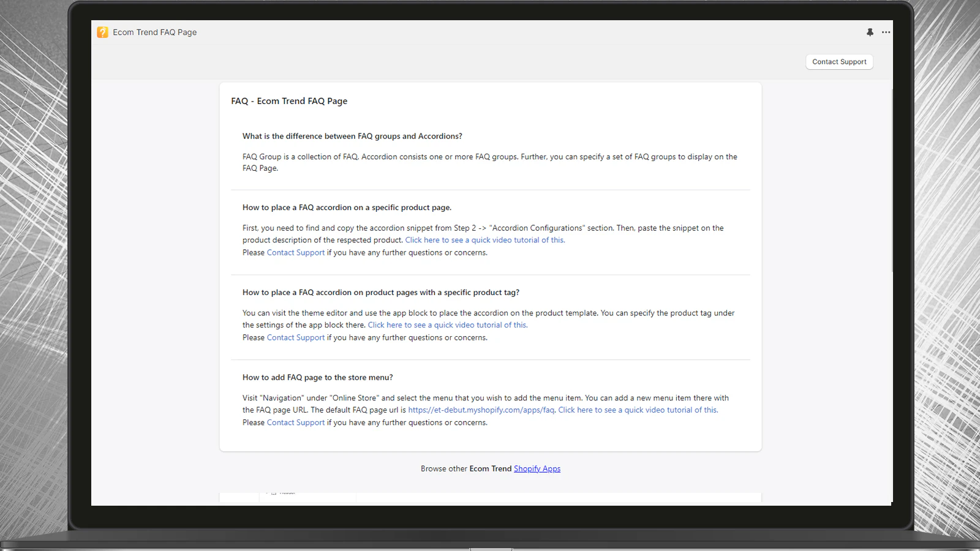Open video tutorial link for specific product page
The height and width of the screenshot is (551, 980).
click(485, 240)
